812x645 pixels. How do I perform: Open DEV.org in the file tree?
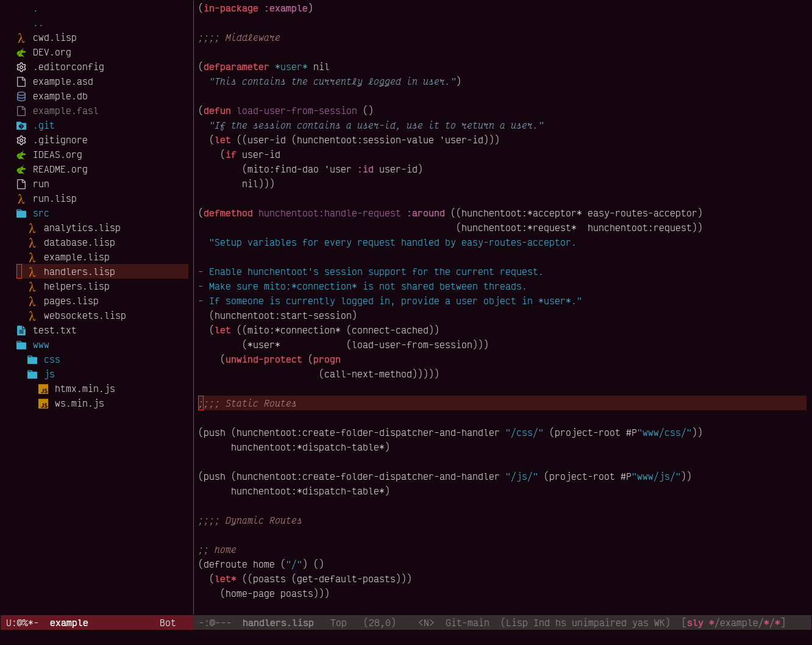52,52
